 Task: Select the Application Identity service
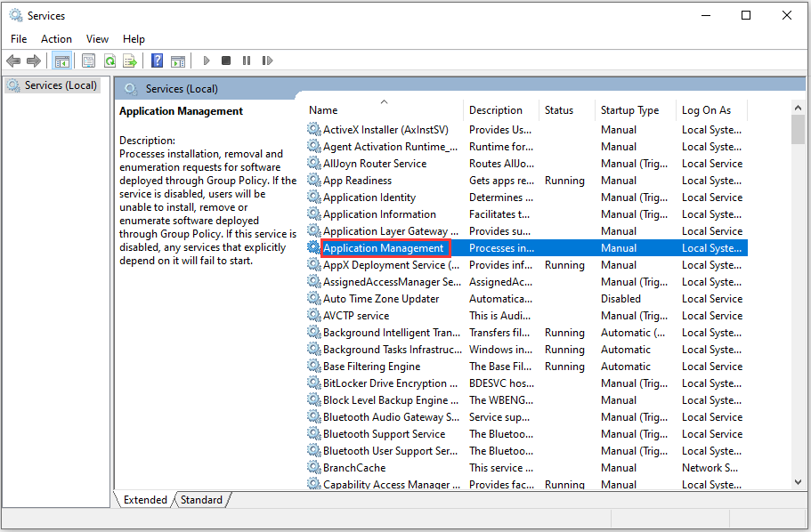(526, 197)
